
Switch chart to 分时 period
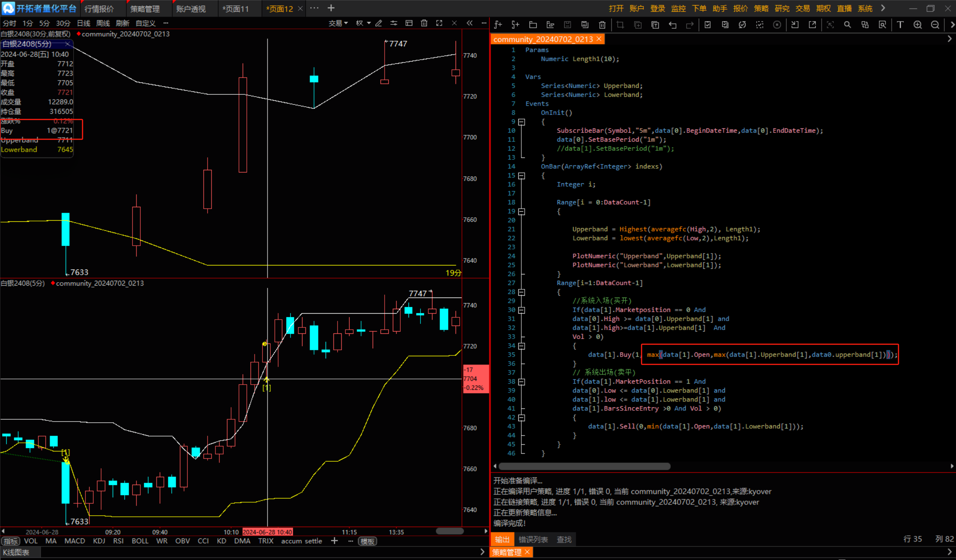[9, 23]
